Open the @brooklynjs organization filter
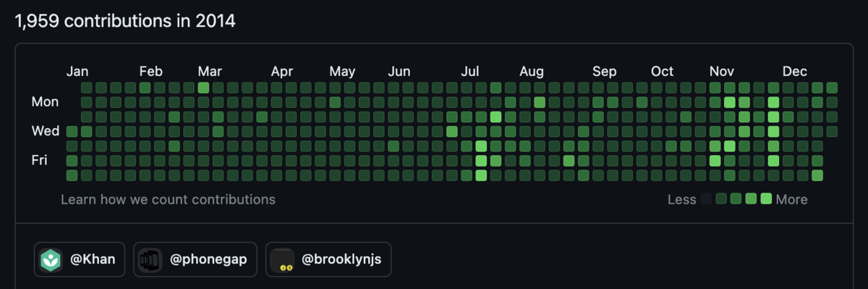Screen dimensions: 868x289 [328, 259]
